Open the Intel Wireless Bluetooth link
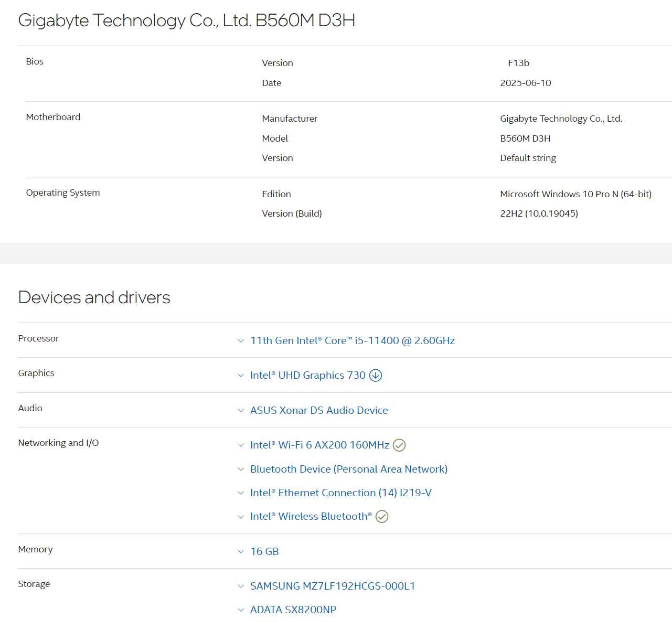 [311, 516]
